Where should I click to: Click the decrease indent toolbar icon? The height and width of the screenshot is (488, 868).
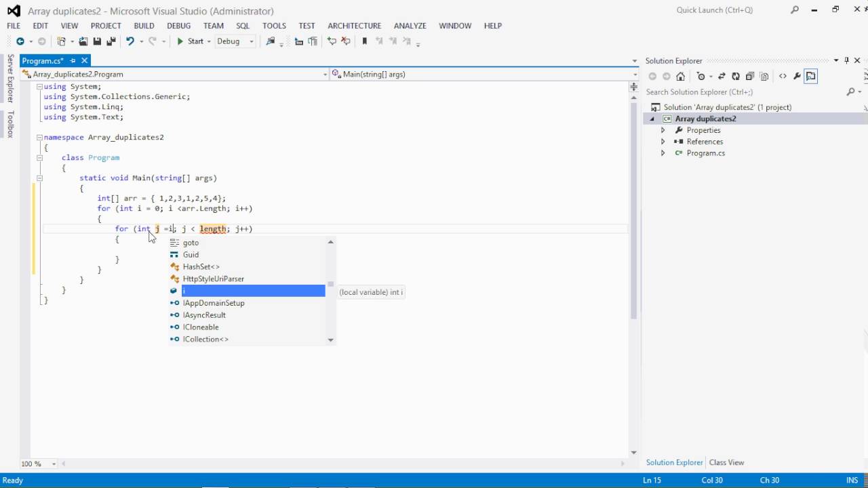[298, 41]
